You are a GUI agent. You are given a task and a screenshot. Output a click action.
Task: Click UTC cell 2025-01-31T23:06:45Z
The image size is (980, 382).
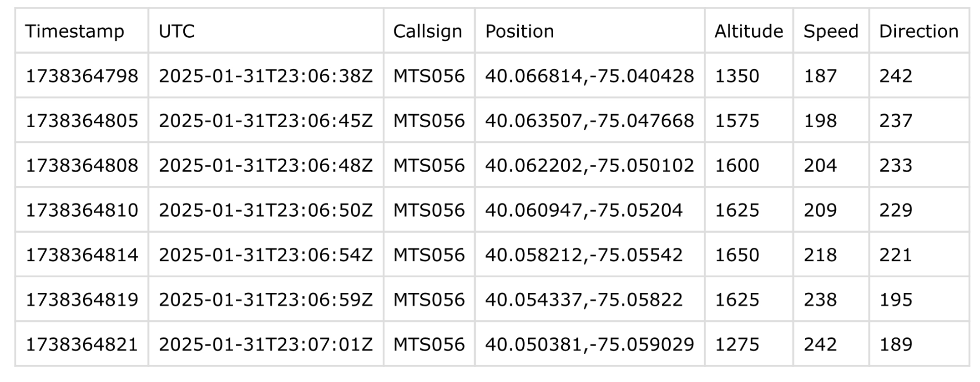tap(266, 121)
